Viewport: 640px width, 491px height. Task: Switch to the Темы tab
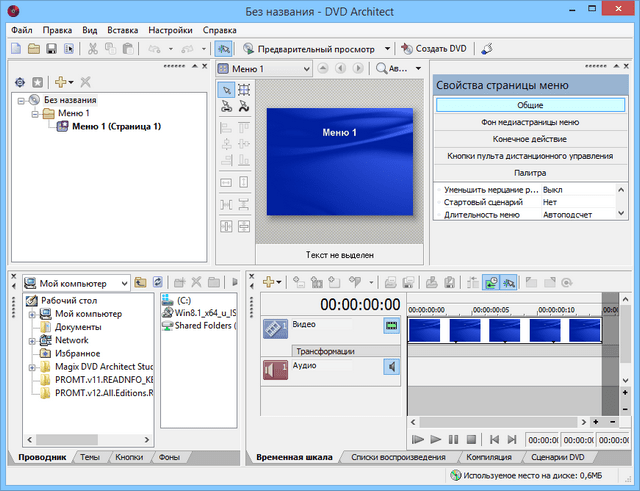pyautogui.click(x=90, y=457)
